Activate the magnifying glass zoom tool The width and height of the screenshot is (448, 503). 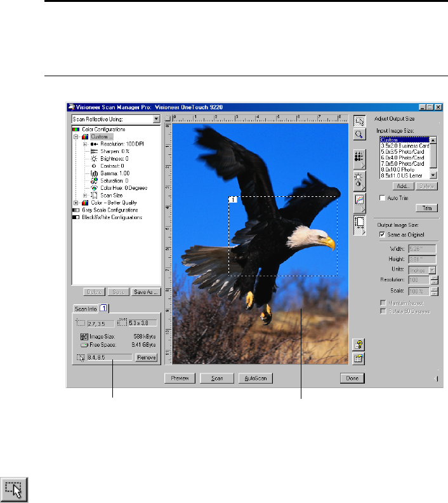(359, 134)
